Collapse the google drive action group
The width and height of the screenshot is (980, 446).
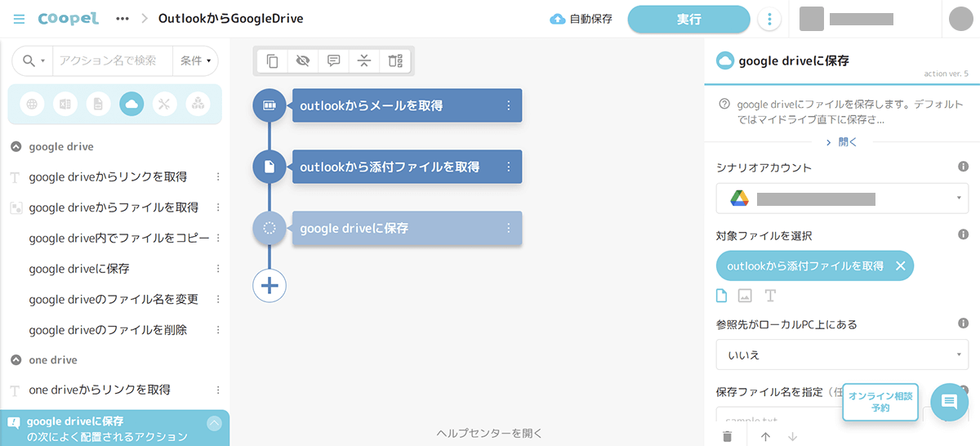(16, 147)
